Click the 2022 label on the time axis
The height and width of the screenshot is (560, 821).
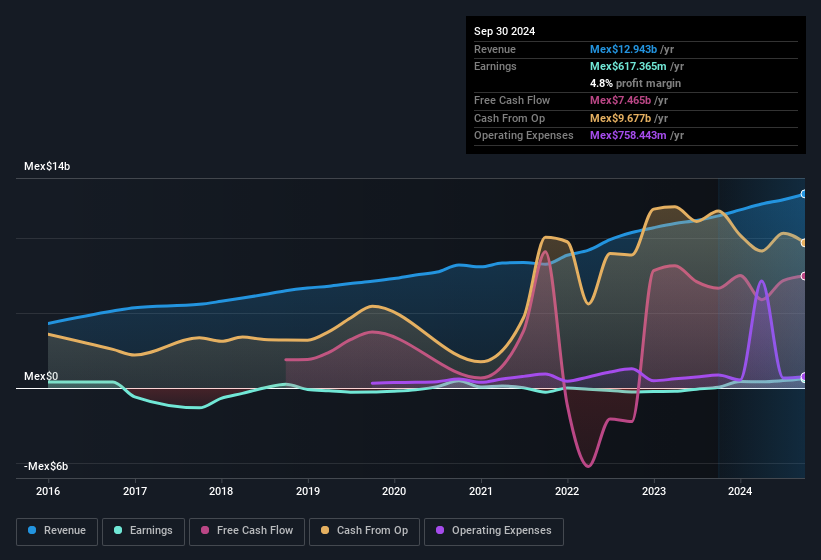pyautogui.click(x=567, y=491)
